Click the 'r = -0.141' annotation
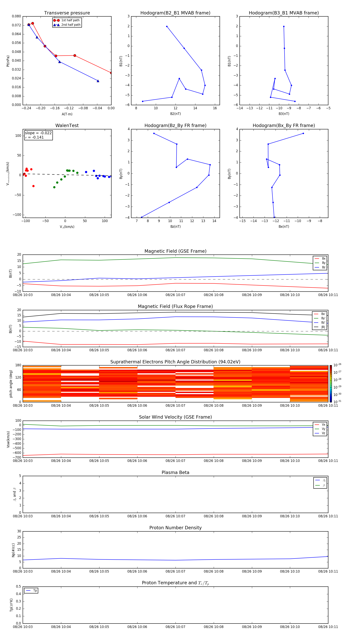The width and height of the screenshot is (351, 644). click(35, 137)
